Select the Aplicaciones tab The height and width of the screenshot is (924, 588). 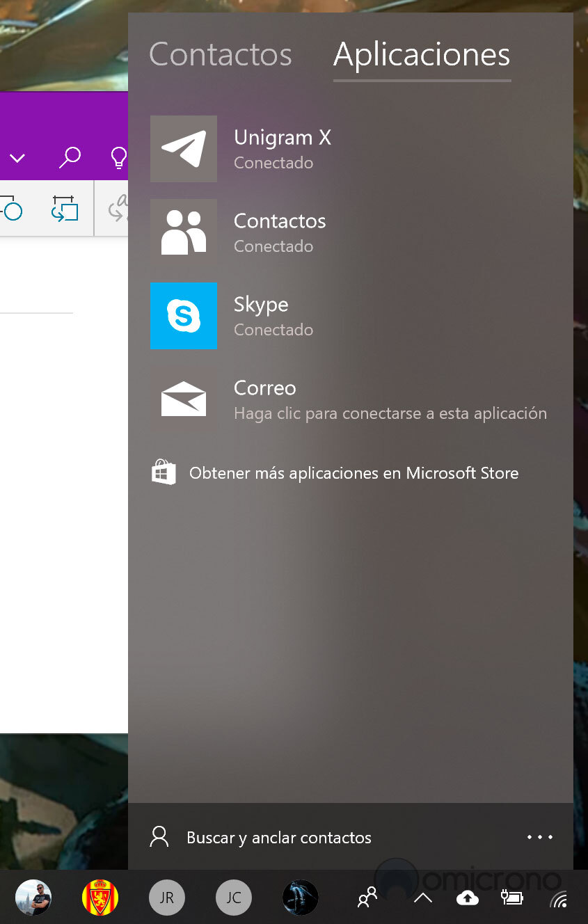[422, 55]
